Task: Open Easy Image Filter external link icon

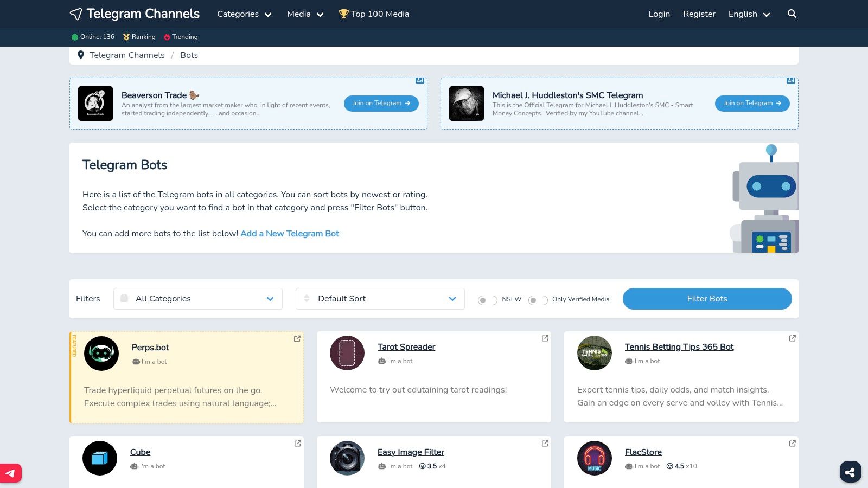Action: coord(545,444)
